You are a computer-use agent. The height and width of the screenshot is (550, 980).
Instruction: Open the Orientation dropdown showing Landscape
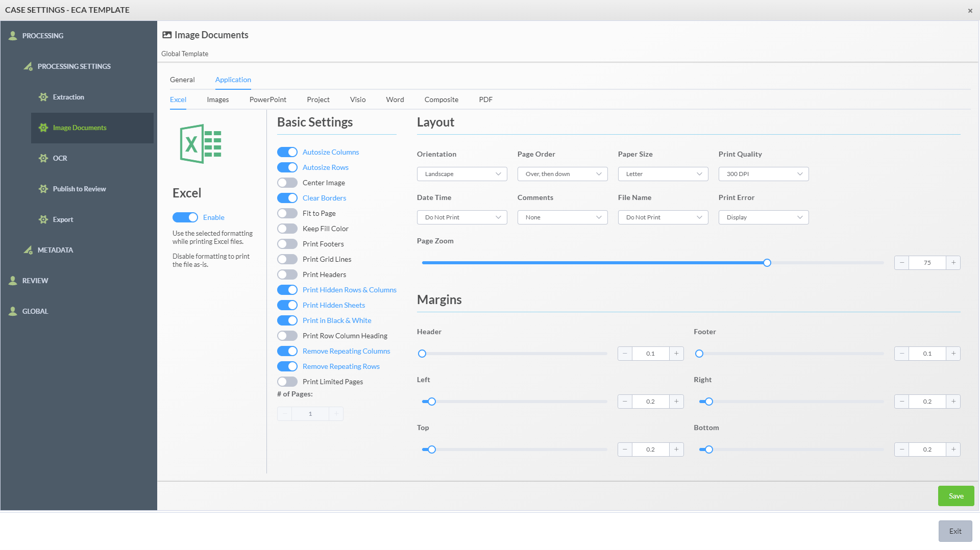461,173
